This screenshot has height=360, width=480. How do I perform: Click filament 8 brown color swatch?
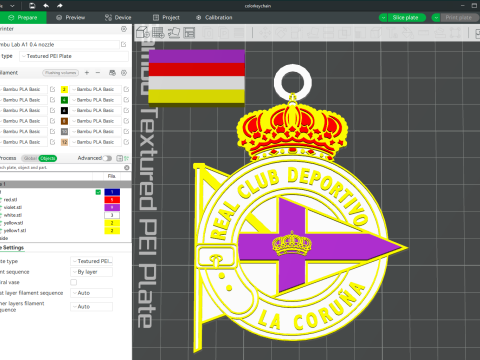tap(64, 121)
